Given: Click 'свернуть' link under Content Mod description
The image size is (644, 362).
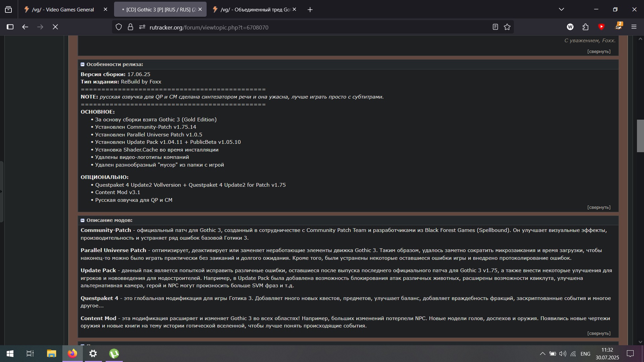Looking at the screenshot, I should click(599, 334).
